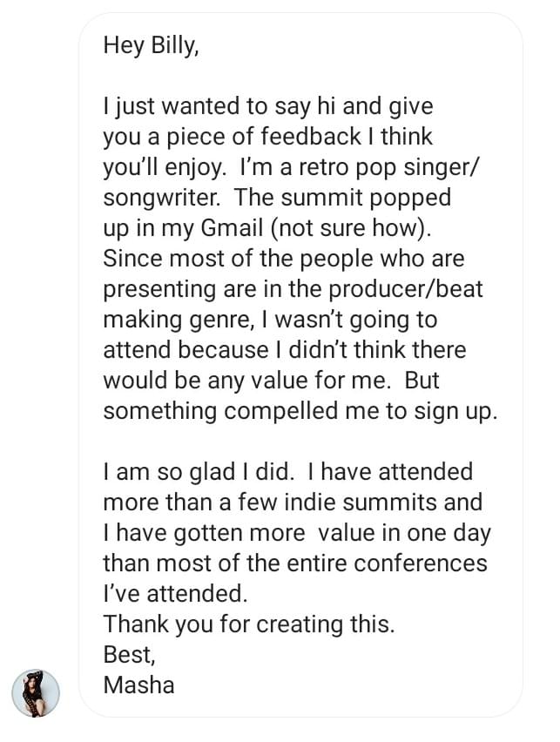The height and width of the screenshot is (742, 560).
Task: Click the 'producer/beat' text
Action: coord(405,289)
